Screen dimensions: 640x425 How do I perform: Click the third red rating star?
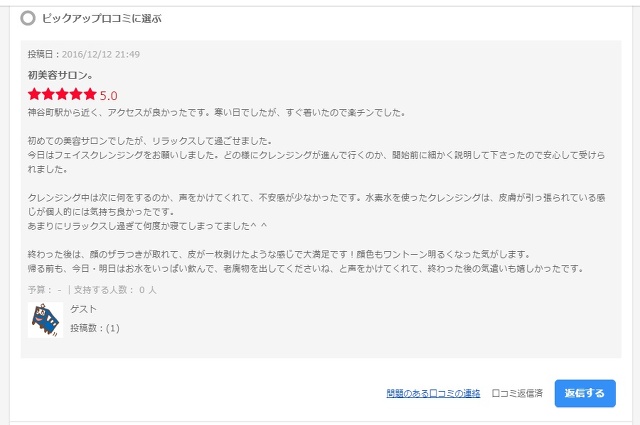coord(63,95)
